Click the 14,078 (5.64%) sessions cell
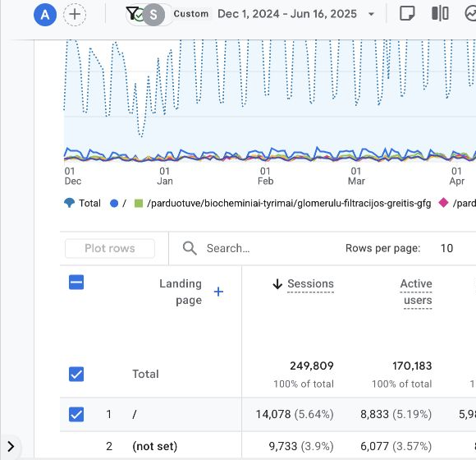Viewport: 476px width, 460px height. pos(295,415)
